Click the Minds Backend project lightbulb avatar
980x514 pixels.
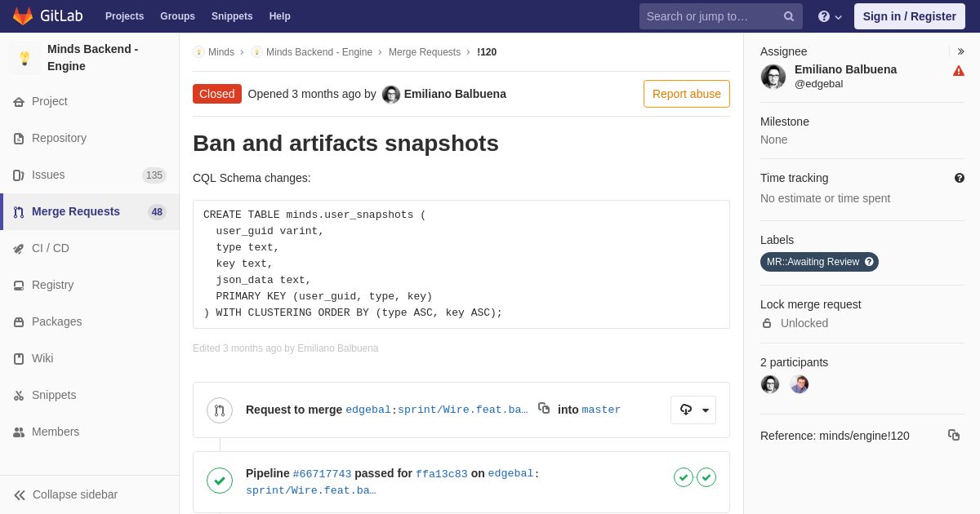pyautogui.click(x=24, y=58)
